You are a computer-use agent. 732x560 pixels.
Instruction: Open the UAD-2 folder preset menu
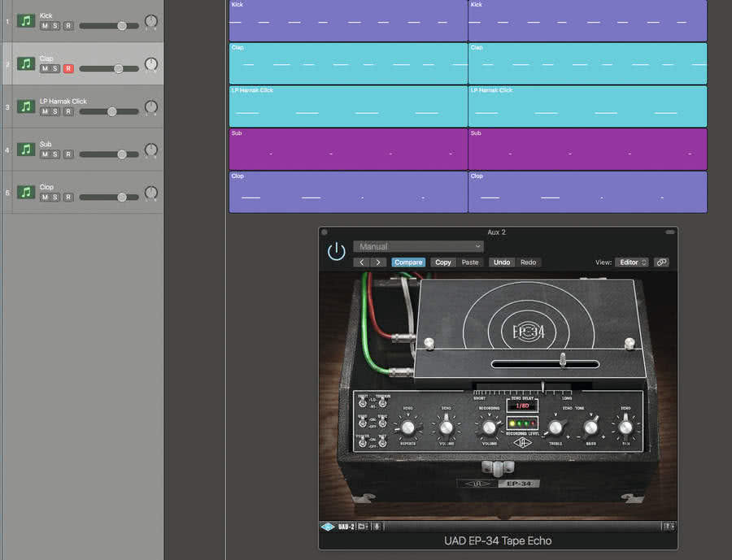tap(363, 527)
